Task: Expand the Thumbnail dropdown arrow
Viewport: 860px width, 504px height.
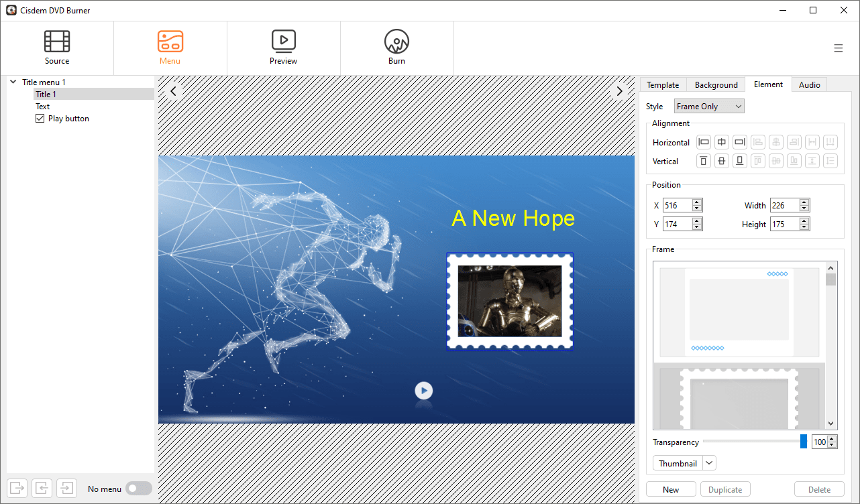Action: coord(710,463)
